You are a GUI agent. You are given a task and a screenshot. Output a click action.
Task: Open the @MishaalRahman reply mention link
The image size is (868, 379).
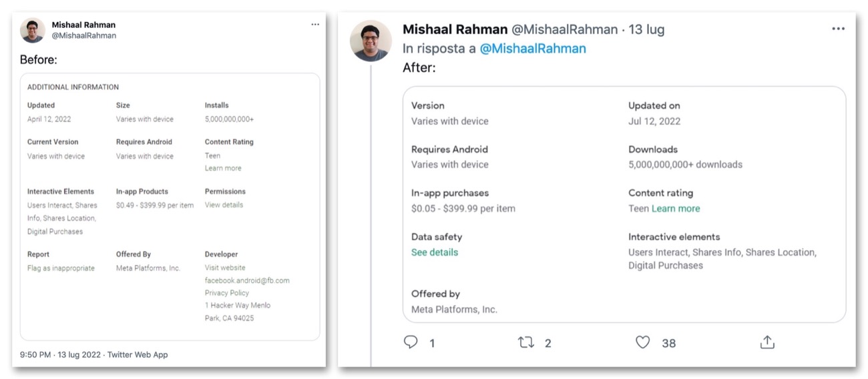pos(532,48)
